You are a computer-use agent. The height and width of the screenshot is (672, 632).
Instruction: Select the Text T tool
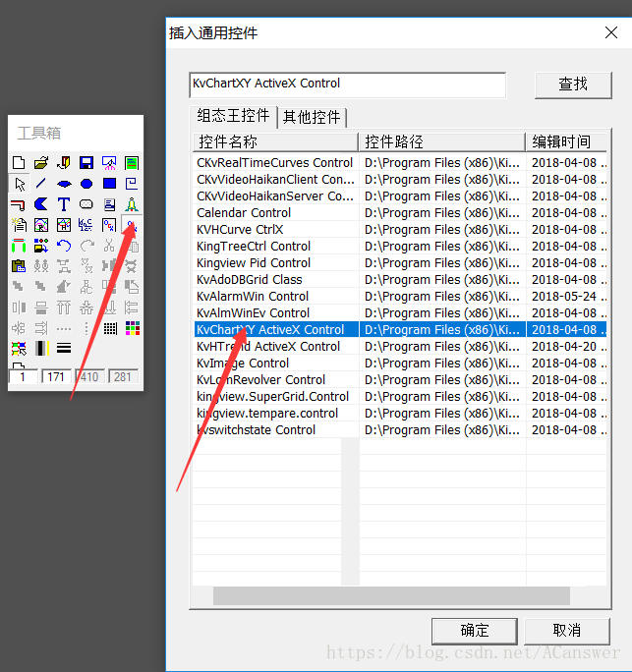64,204
